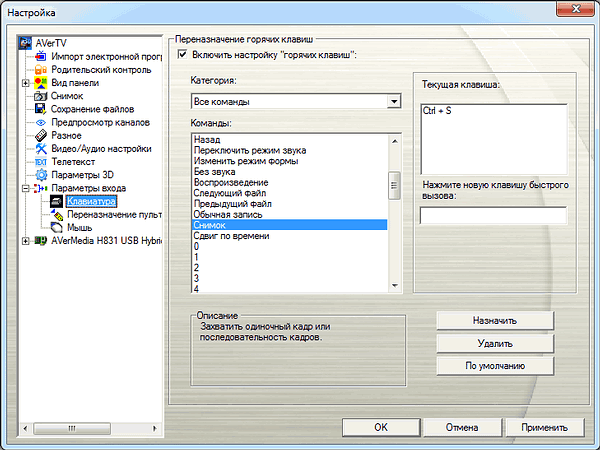Image resolution: width=600 pixels, height=450 pixels.
Task: Click the Отмена button
Action: [x=462, y=427]
